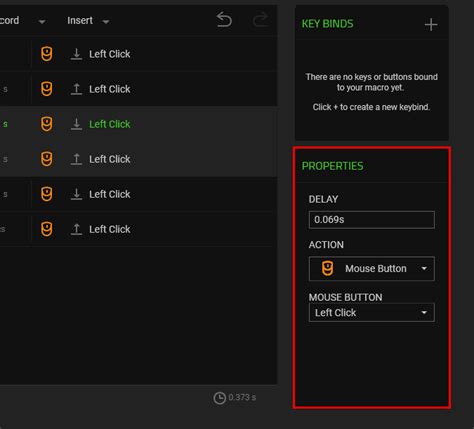Screen dimensions: 474x429
Task: Select the fourth row Left Click release event
Action: (x=138, y=159)
